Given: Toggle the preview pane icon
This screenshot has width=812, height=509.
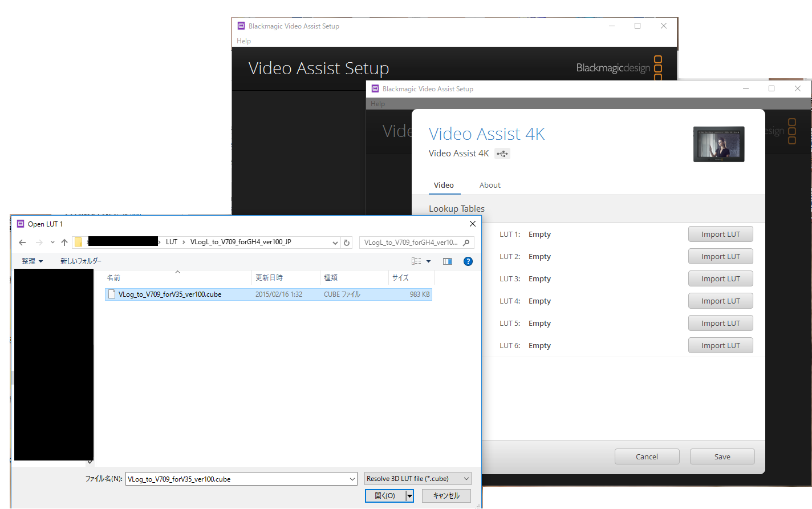Looking at the screenshot, I should tap(448, 261).
